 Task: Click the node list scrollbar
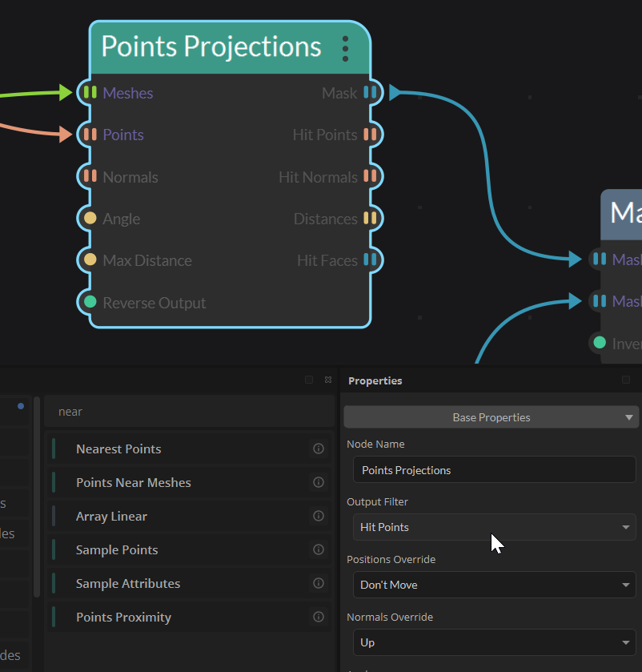tap(37, 497)
